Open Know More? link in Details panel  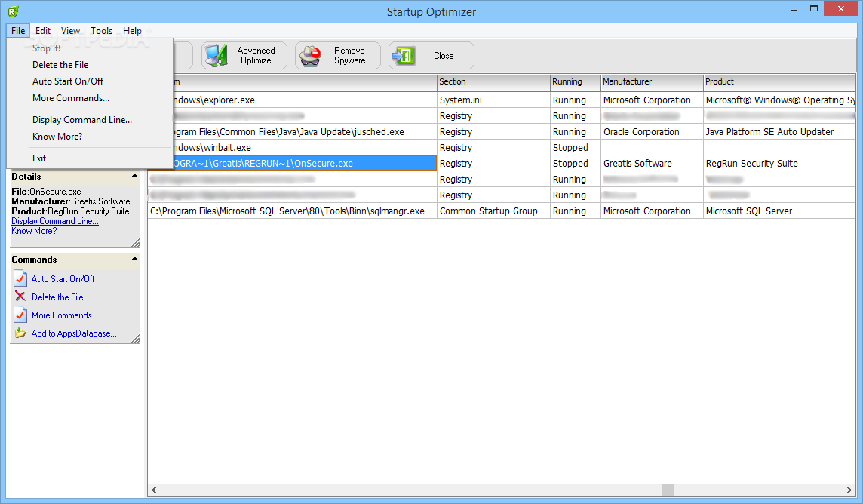[x=34, y=231]
